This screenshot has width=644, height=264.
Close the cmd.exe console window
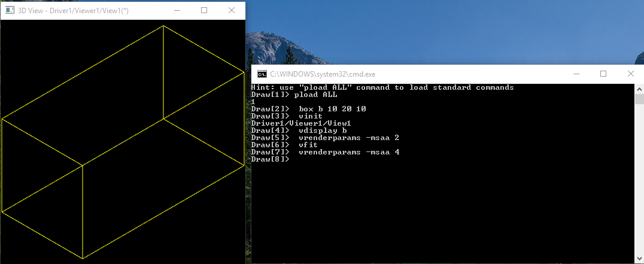[631, 74]
